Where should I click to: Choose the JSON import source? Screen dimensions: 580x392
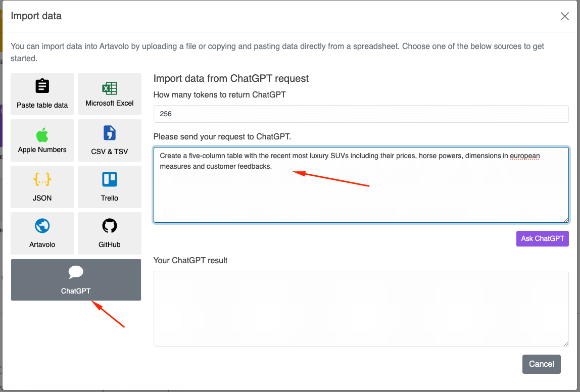(x=42, y=187)
